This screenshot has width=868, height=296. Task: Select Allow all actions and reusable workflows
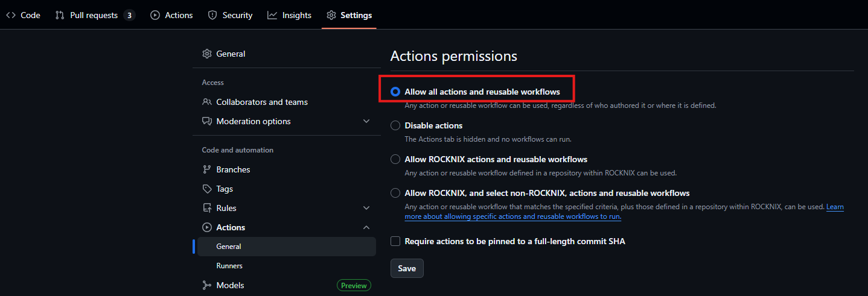(x=395, y=92)
